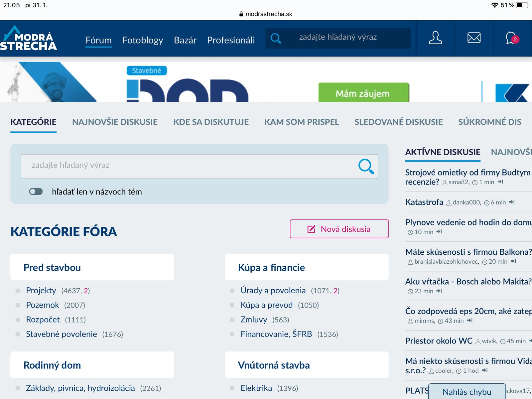This screenshot has height=399, width=532.
Task: Start a new discussion with Nová diskusia
Action: click(339, 229)
